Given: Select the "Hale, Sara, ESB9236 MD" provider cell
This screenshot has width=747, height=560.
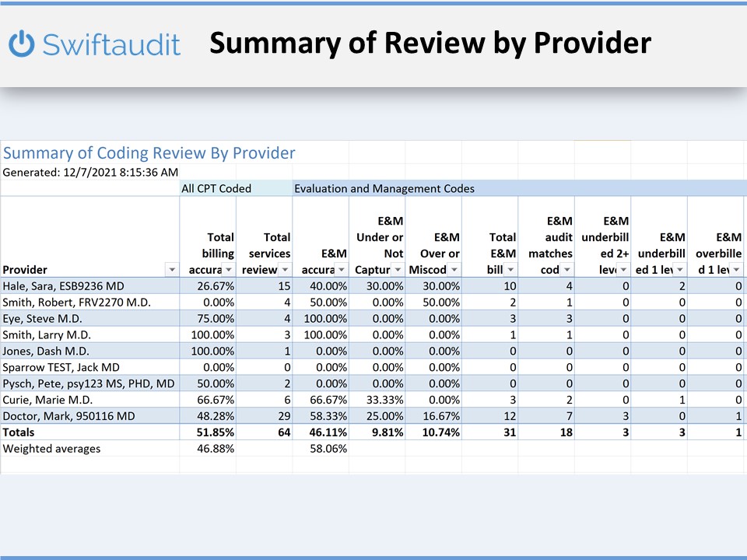Looking at the screenshot, I should (x=62, y=285).
